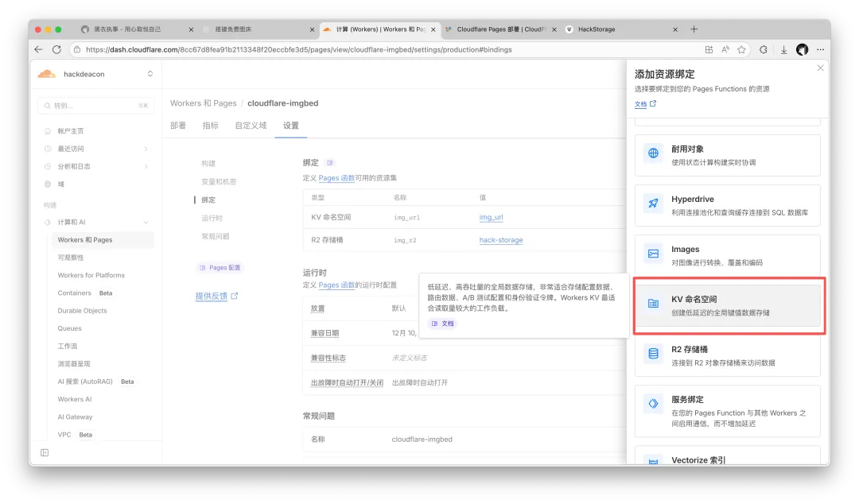Click the favorites star icon
This screenshot has height=504, width=859.
(741, 49)
